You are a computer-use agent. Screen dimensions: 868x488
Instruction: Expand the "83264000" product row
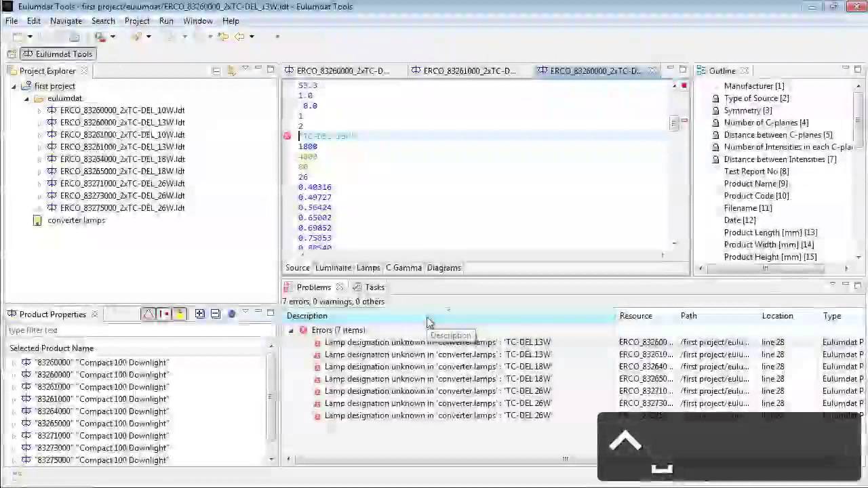point(14,411)
